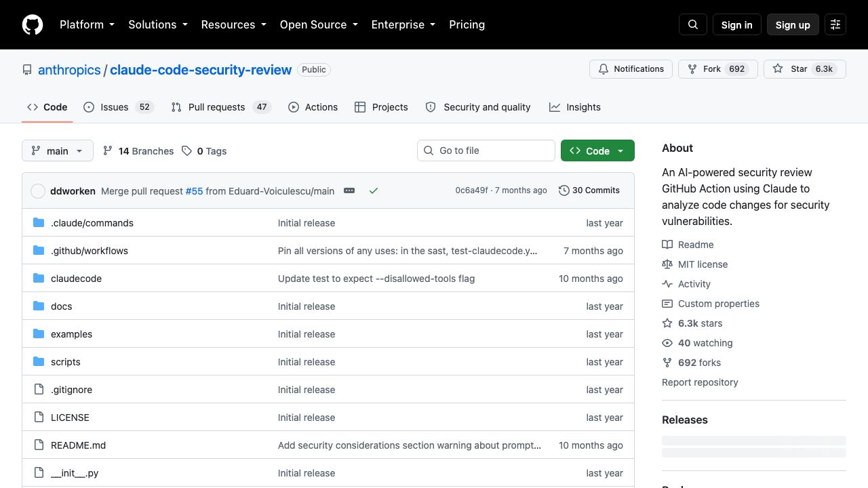Image resolution: width=868 pixels, height=488 pixels.
Task: Open the Security and quality tab
Action: tap(478, 107)
